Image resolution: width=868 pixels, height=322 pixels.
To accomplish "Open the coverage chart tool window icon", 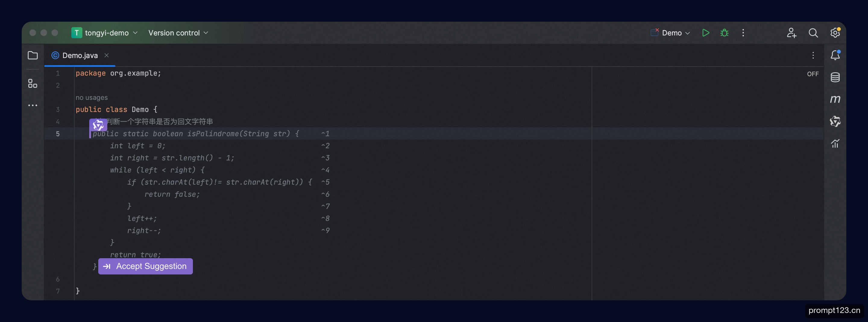I will tap(835, 144).
